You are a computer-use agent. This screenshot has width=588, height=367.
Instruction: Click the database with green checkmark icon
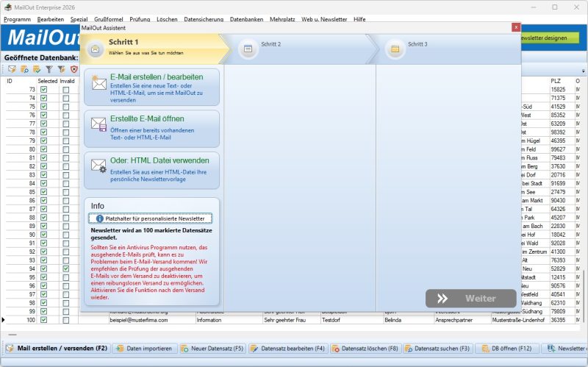pyautogui.click(x=37, y=69)
